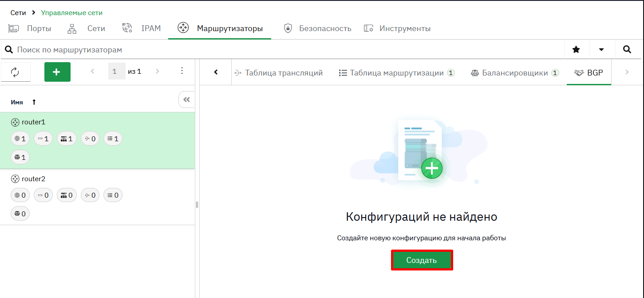Open Таблица маршрутизации tab
Image resolution: width=644 pixels, height=298 pixels.
click(x=397, y=73)
